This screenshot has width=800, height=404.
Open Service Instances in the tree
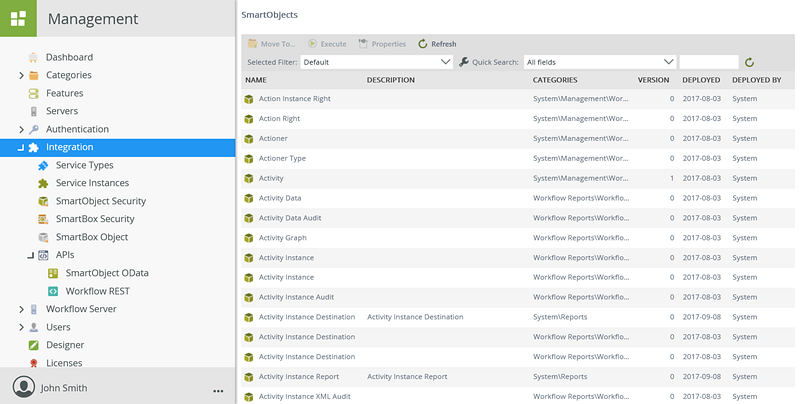(x=92, y=183)
